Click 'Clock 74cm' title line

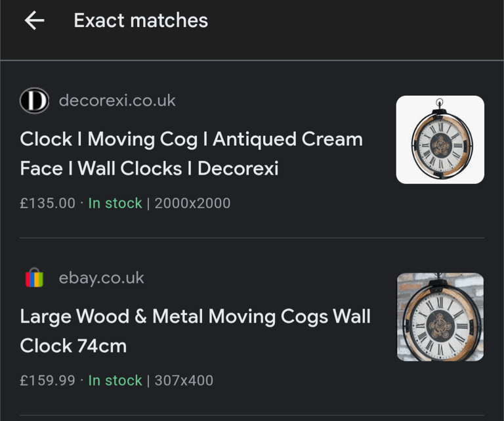click(x=73, y=345)
